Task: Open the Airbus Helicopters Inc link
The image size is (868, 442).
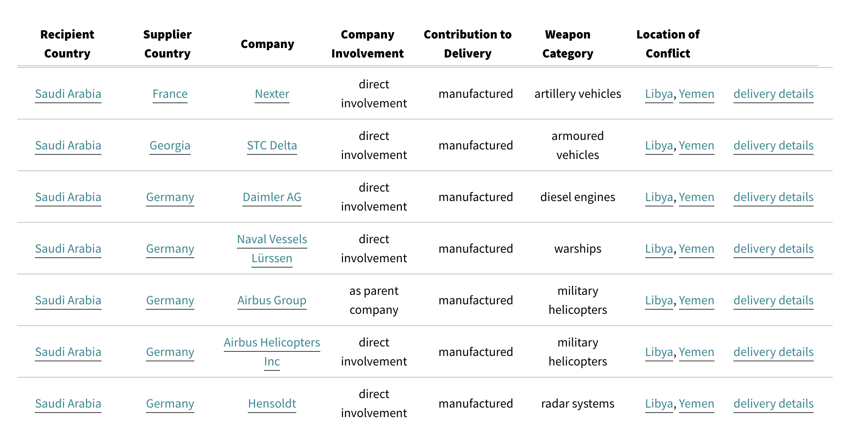Action: pos(272,352)
